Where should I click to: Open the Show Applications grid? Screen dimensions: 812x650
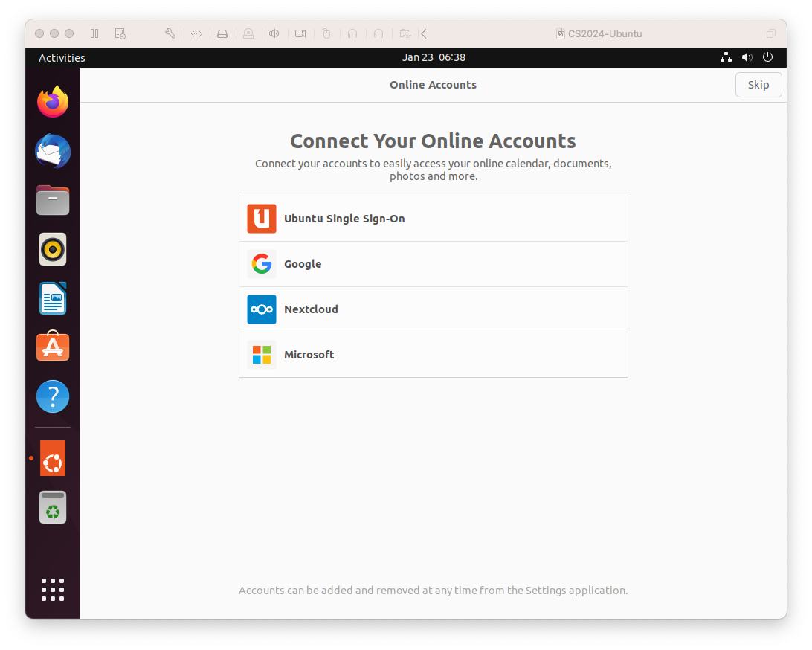click(52, 590)
